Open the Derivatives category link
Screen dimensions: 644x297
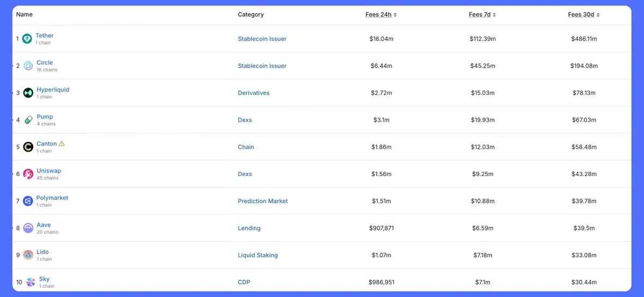point(253,93)
